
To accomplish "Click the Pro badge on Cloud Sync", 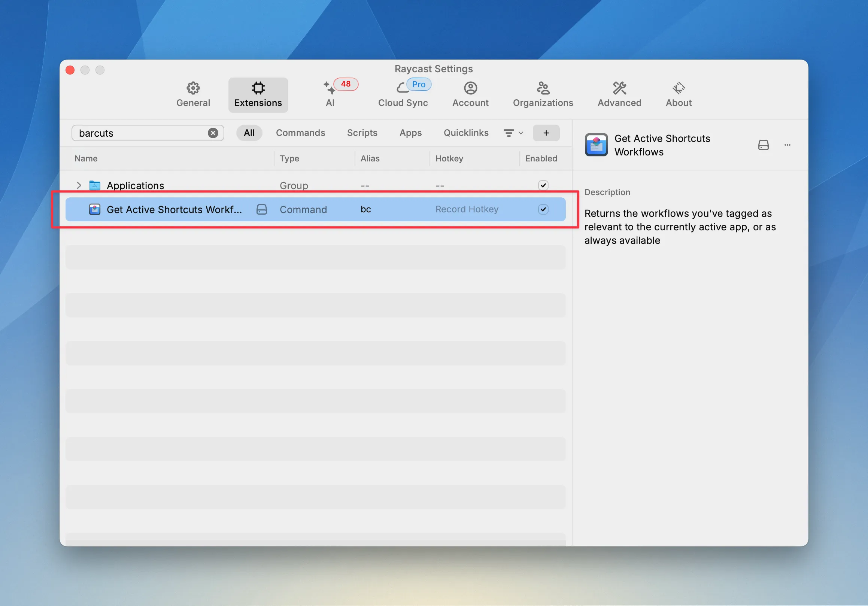I will tap(419, 84).
